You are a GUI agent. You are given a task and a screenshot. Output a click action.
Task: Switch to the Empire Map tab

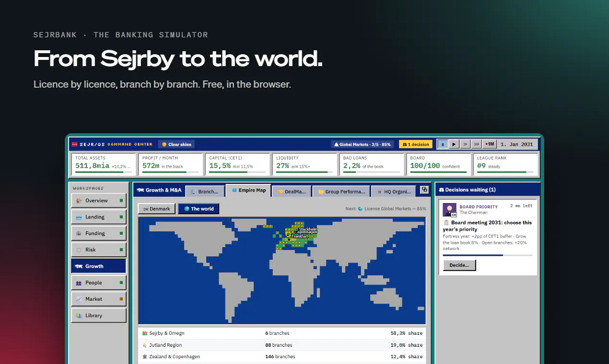click(248, 191)
